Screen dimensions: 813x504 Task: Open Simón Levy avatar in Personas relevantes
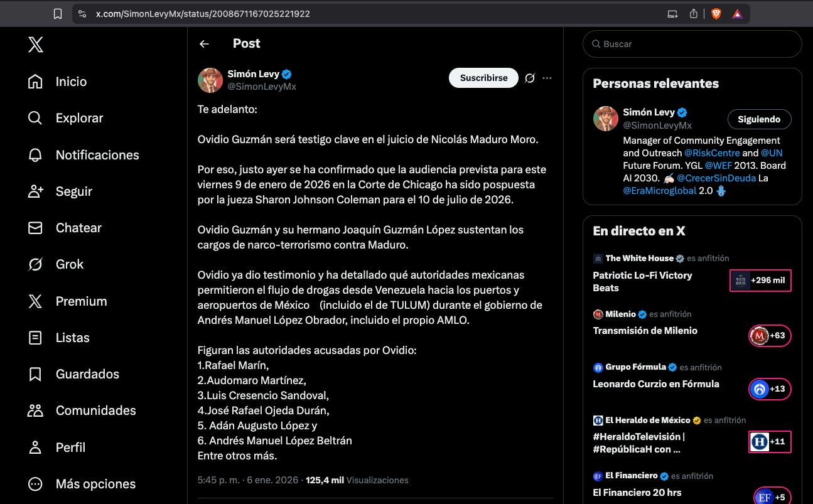606,119
